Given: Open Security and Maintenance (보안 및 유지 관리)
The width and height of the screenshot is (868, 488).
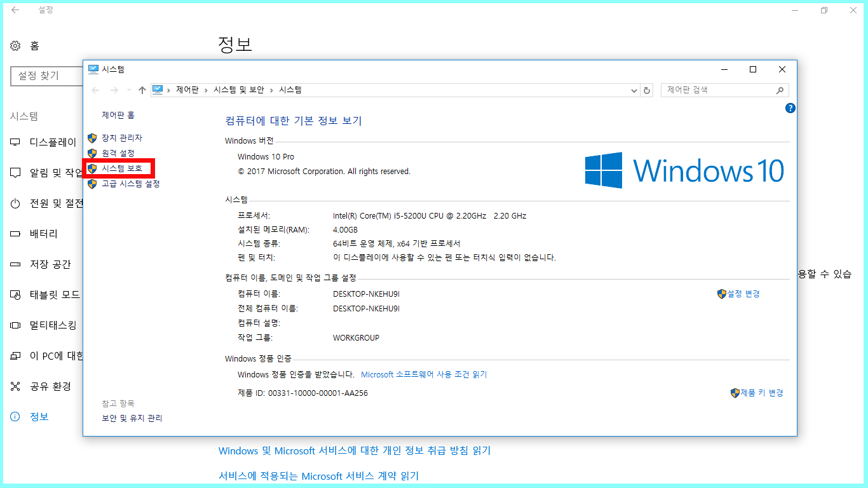Looking at the screenshot, I should tap(132, 418).
